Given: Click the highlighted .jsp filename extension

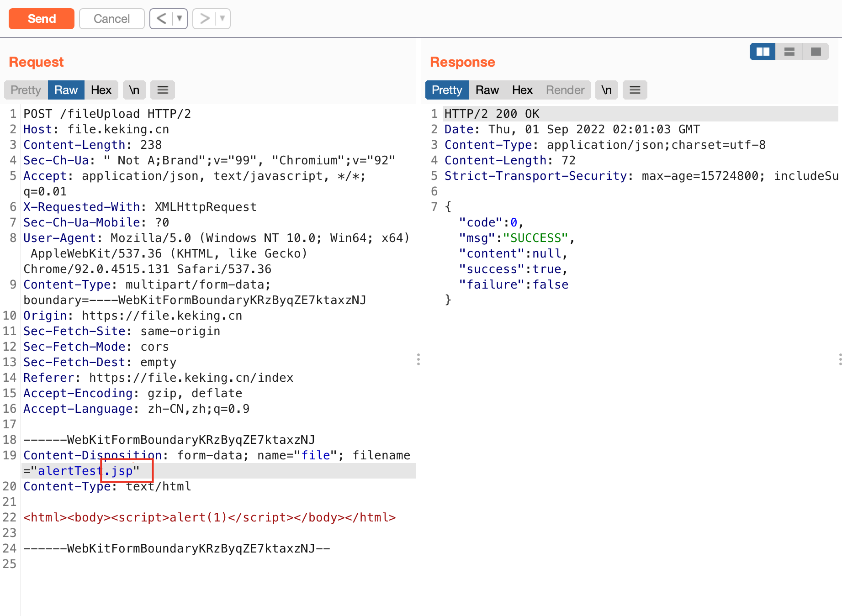Looking at the screenshot, I should click(120, 471).
